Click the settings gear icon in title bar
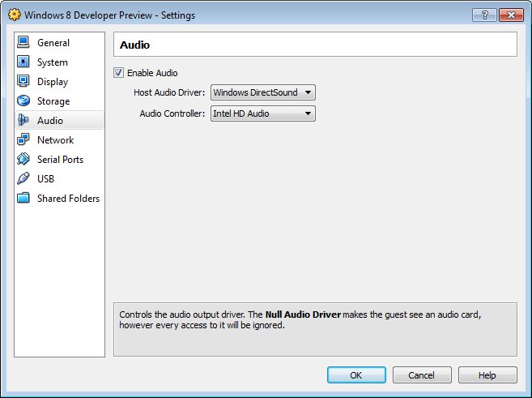 coord(14,15)
